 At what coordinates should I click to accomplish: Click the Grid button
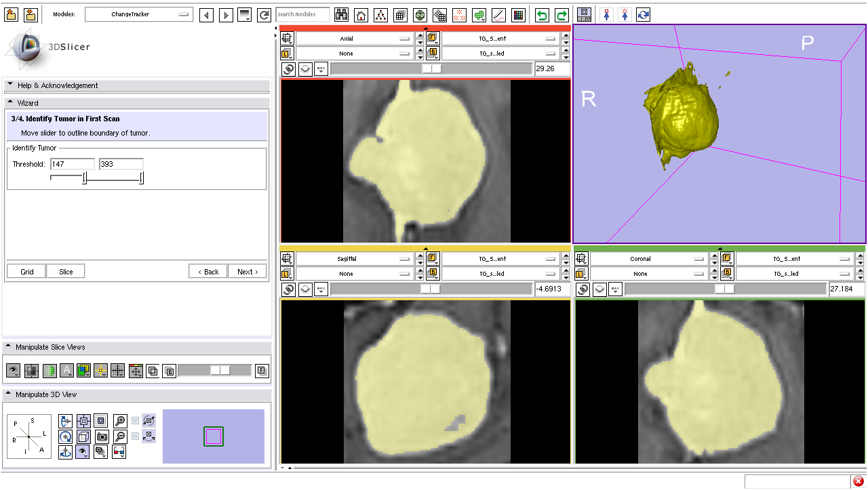point(26,272)
